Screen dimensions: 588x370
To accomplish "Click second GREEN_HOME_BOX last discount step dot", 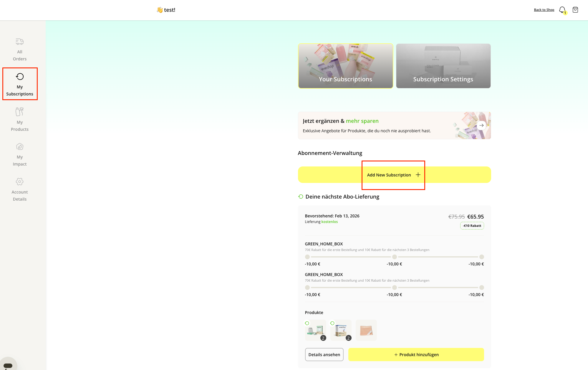I will click(x=481, y=288).
